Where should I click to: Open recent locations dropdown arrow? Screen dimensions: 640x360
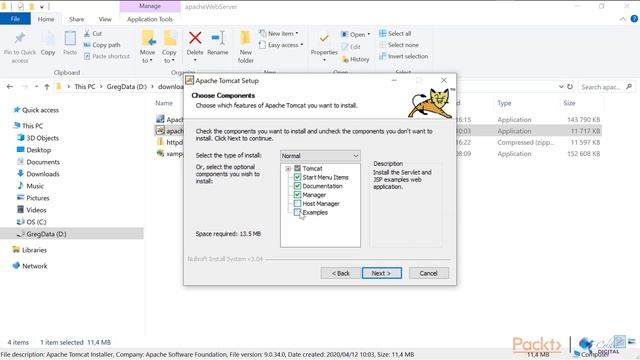coord(36,87)
